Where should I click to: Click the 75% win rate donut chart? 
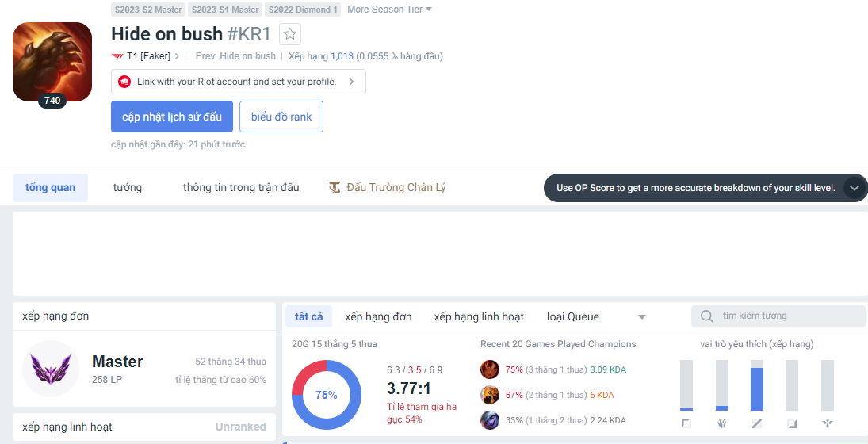(327, 395)
